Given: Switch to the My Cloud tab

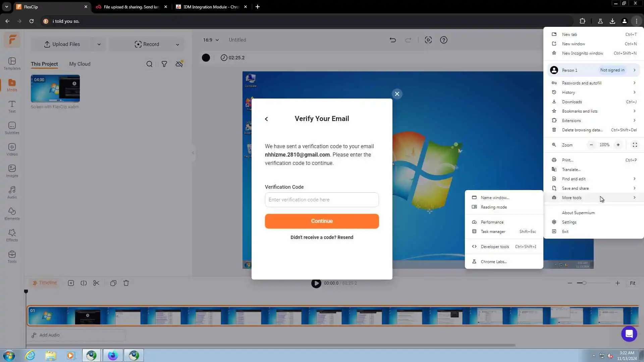Looking at the screenshot, I should [79, 64].
